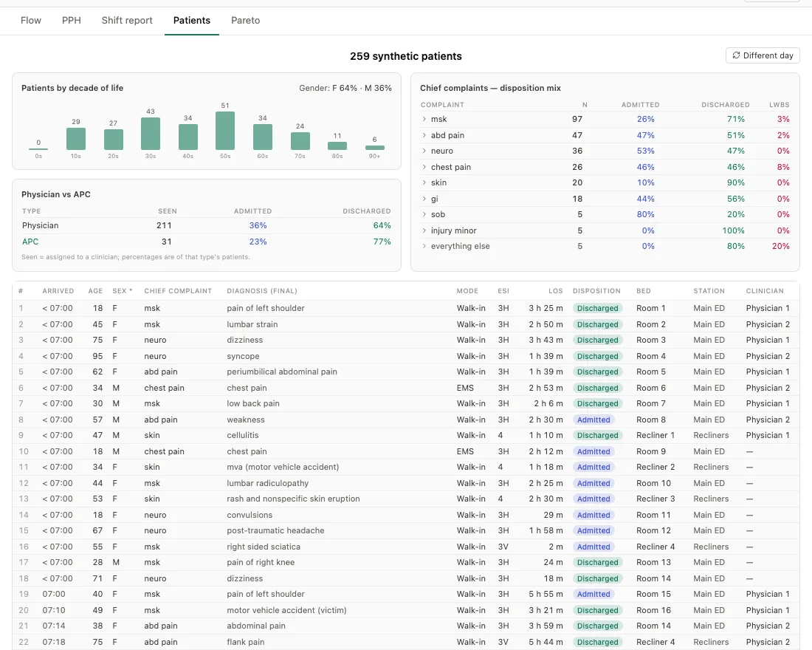Click the Recliner 1 bed cell
Viewport: 812px width, 650px height.
point(656,435)
